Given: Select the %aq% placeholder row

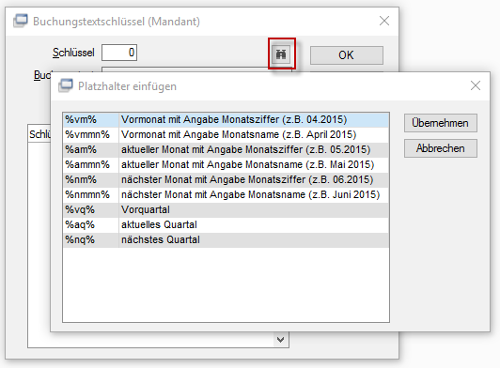Looking at the screenshot, I should click(x=226, y=225).
